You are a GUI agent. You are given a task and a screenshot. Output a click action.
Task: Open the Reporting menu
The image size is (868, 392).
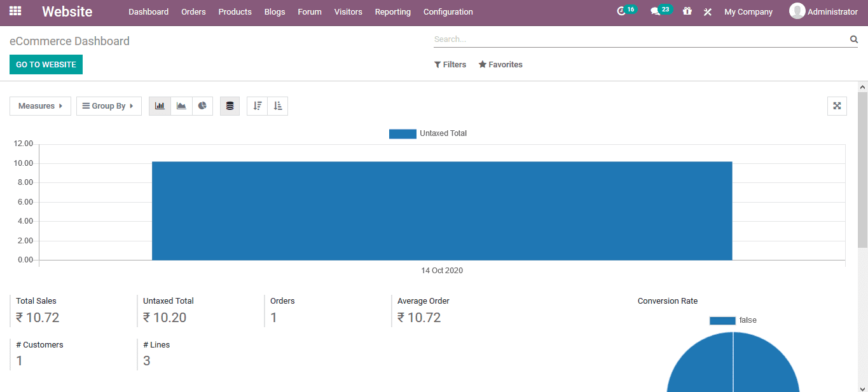[x=392, y=11]
